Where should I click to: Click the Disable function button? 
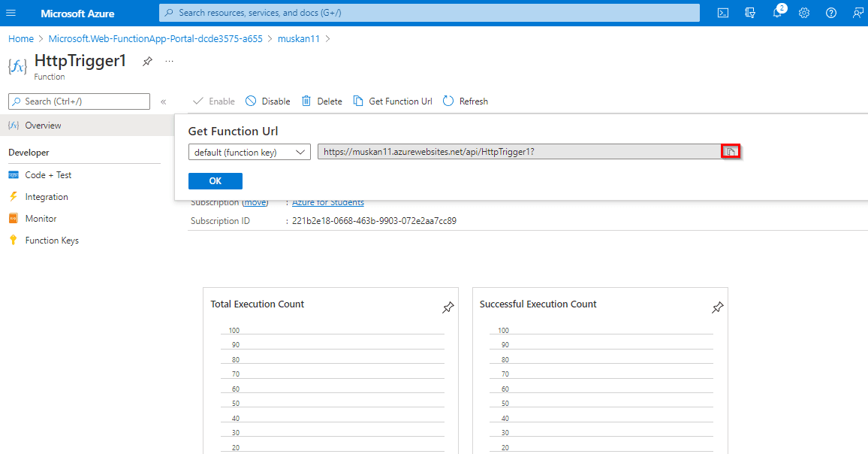pos(268,101)
